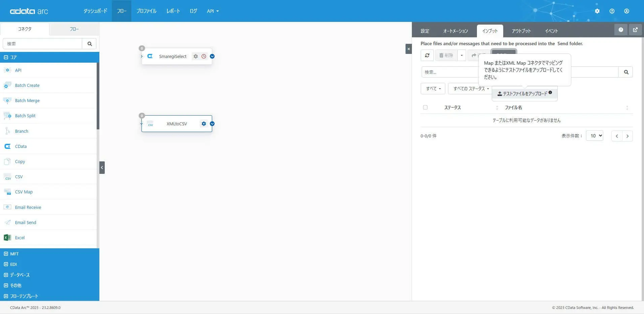Go to previous page of files

click(x=617, y=136)
